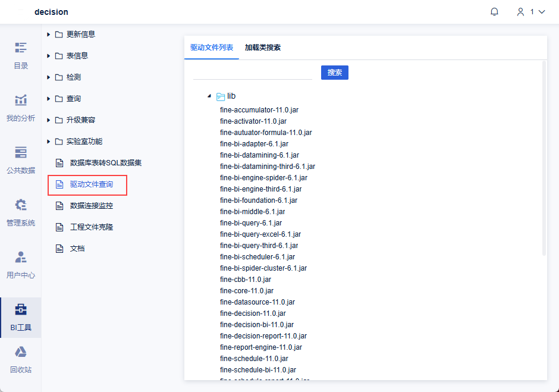Open the 公共数据 sidebar icon

pos(21,152)
